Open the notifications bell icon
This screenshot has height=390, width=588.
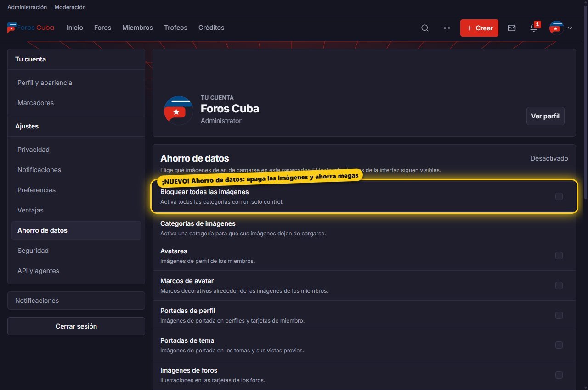[534, 28]
